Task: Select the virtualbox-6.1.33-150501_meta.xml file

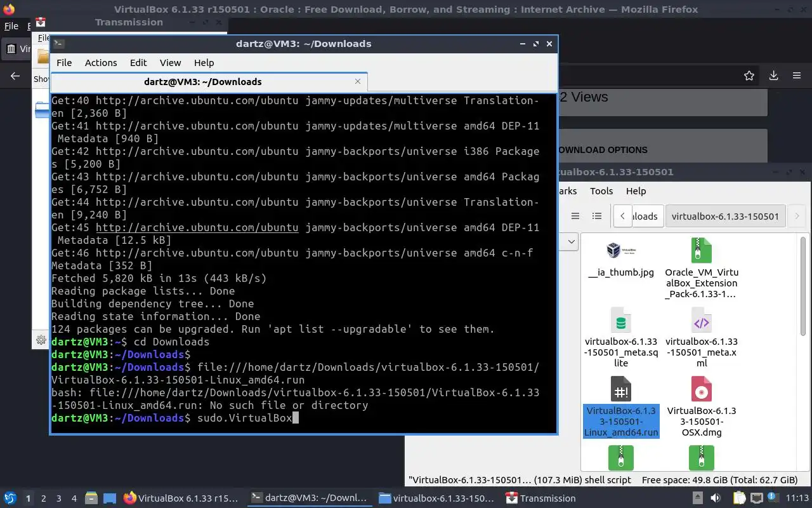Action: tap(701, 337)
